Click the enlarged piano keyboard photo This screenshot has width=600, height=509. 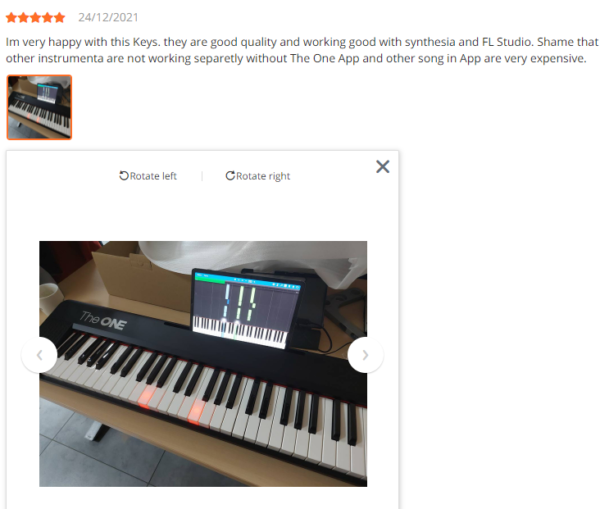pos(203,364)
